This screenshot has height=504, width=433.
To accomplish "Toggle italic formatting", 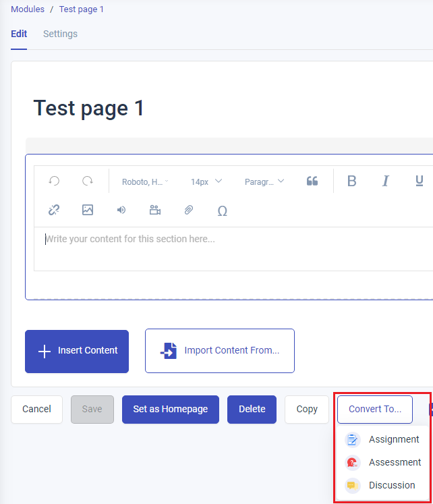I will [x=386, y=181].
